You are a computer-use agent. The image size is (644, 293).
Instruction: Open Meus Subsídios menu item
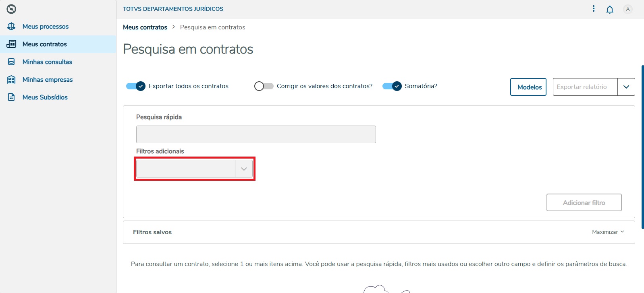45,97
